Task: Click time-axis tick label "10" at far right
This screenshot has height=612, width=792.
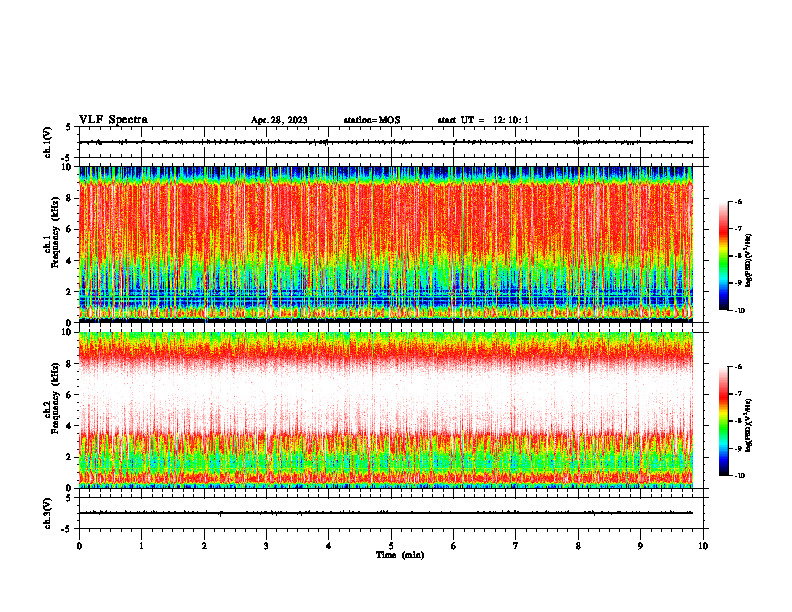Action: [x=703, y=546]
